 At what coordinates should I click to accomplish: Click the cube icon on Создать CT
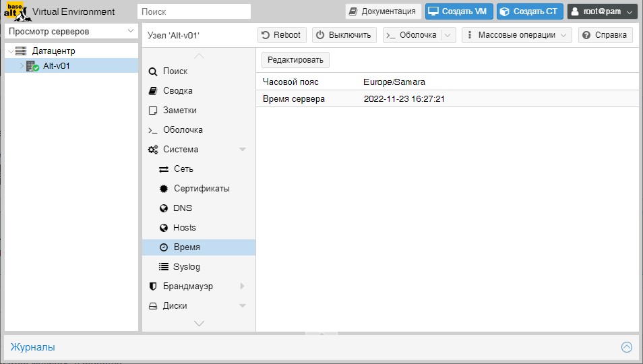pyautogui.click(x=505, y=11)
